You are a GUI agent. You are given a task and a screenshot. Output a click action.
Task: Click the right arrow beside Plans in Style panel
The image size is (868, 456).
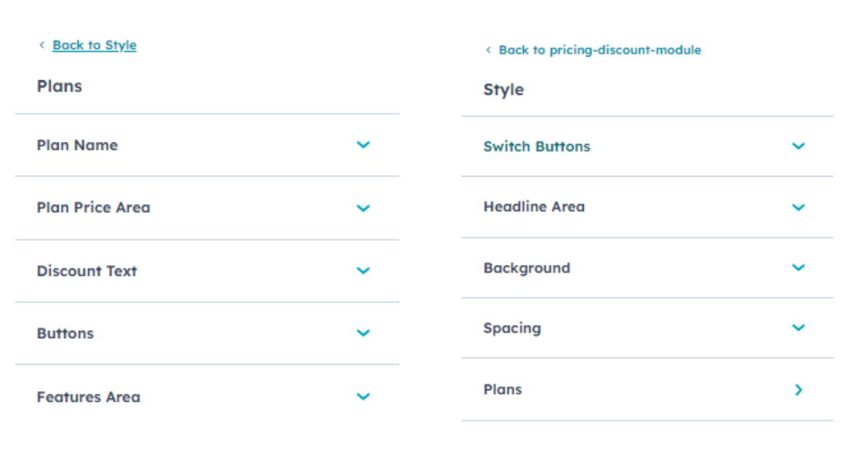(x=799, y=389)
